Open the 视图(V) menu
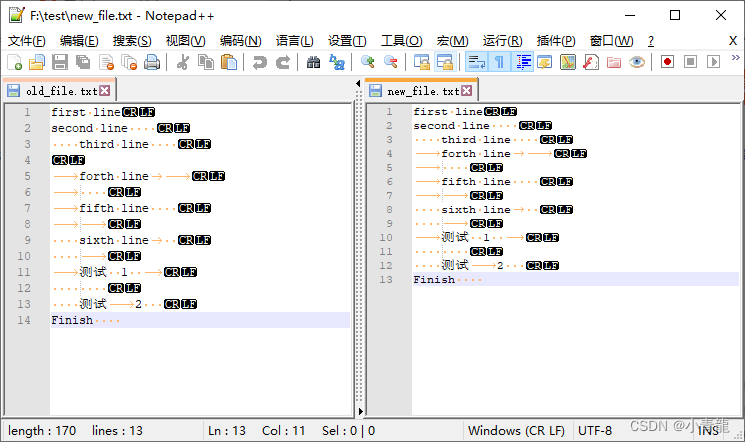 tap(185, 41)
